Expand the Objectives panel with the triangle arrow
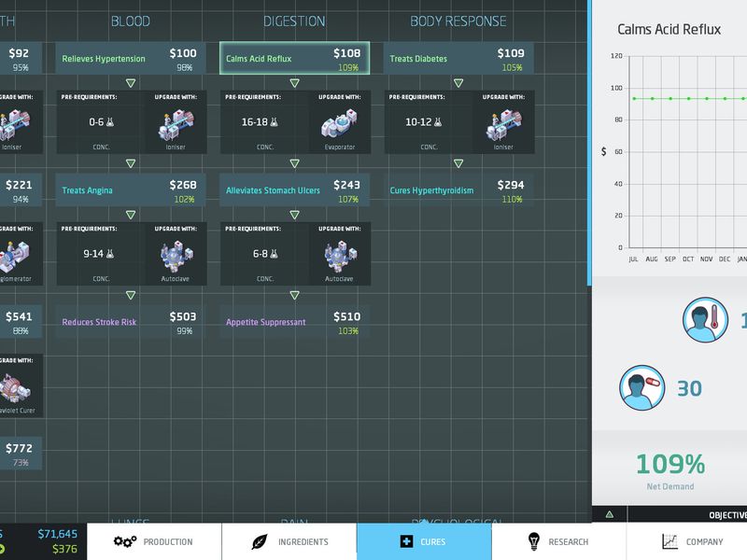The image size is (747, 560). click(610, 514)
